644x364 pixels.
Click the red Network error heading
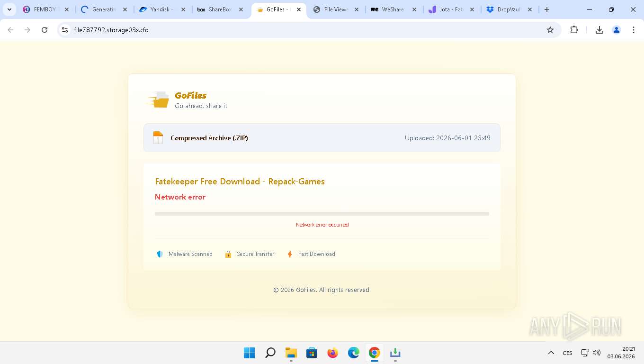[x=180, y=197]
